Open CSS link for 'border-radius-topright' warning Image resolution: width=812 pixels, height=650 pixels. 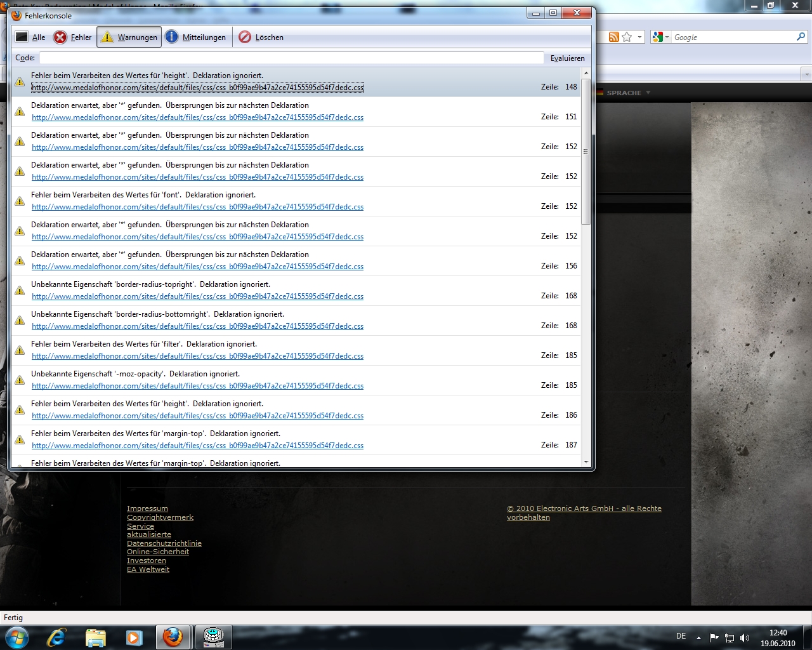(197, 296)
